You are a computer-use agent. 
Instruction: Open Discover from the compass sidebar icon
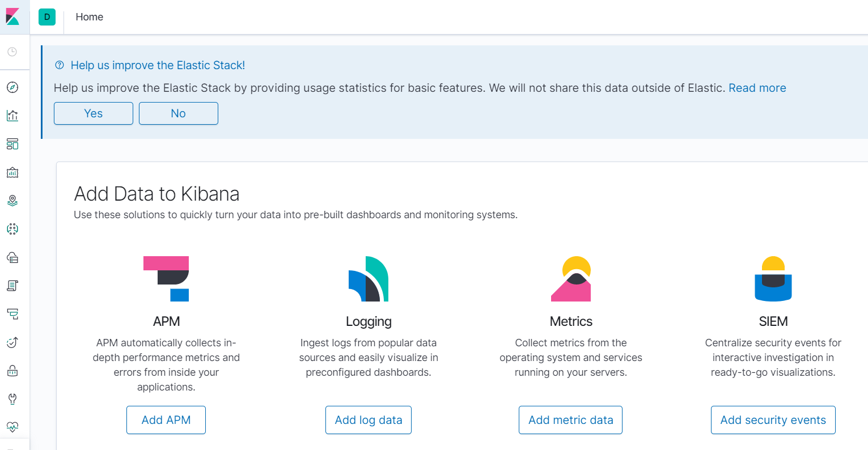coord(12,87)
